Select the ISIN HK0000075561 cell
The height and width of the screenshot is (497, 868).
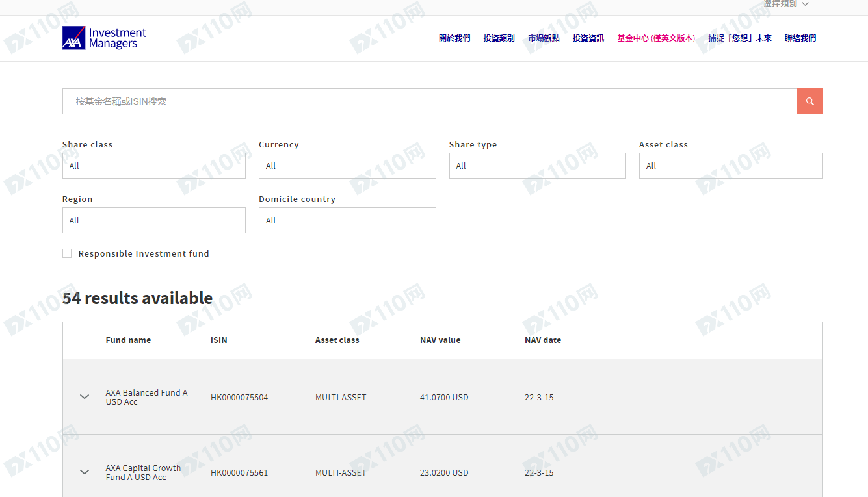[239, 472]
